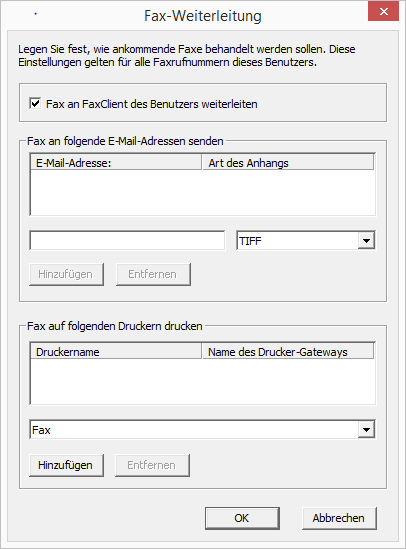Click the Fax-Weiterleitung title bar text

203,16
